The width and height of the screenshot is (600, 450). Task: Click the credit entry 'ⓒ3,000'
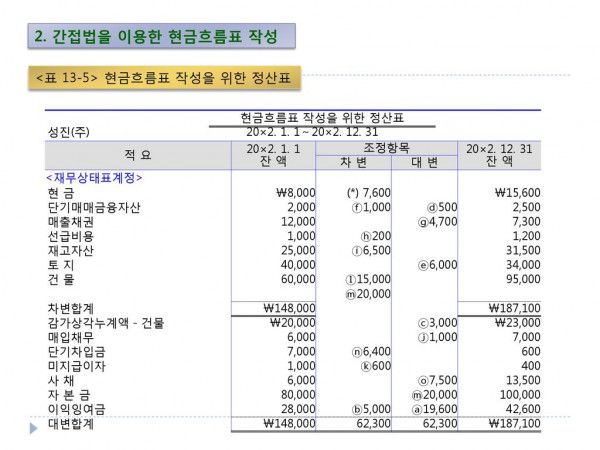438,323
